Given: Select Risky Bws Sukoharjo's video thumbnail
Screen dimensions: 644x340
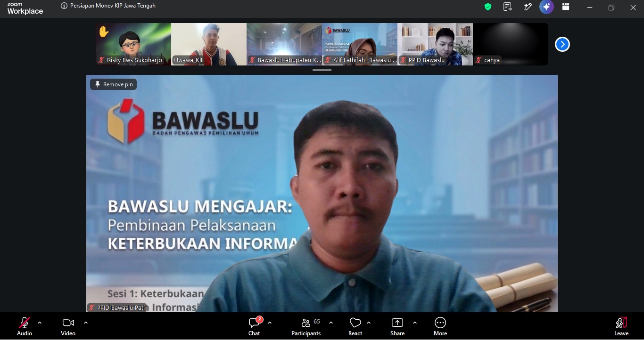Looking at the screenshot, I should point(133,44).
